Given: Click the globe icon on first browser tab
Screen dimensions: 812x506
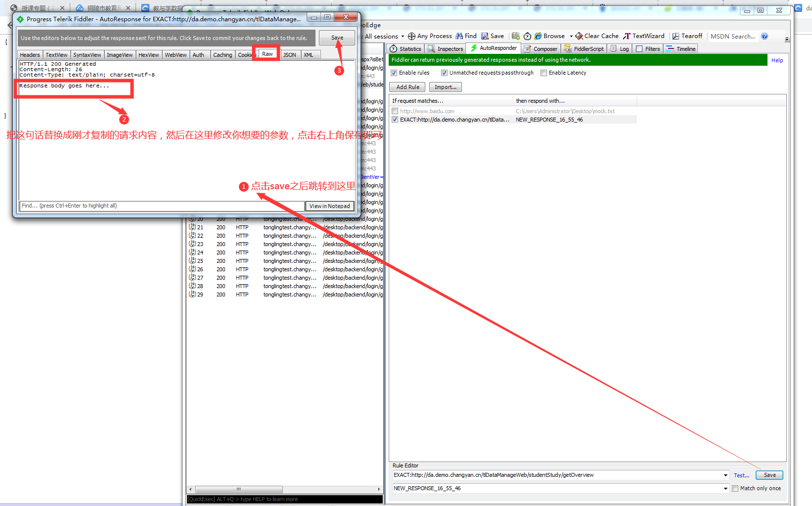Looking at the screenshot, I should [14, 8].
